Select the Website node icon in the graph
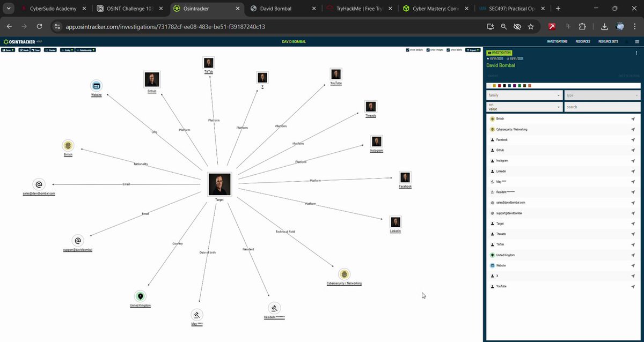 pyautogui.click(x=96, y=86)
